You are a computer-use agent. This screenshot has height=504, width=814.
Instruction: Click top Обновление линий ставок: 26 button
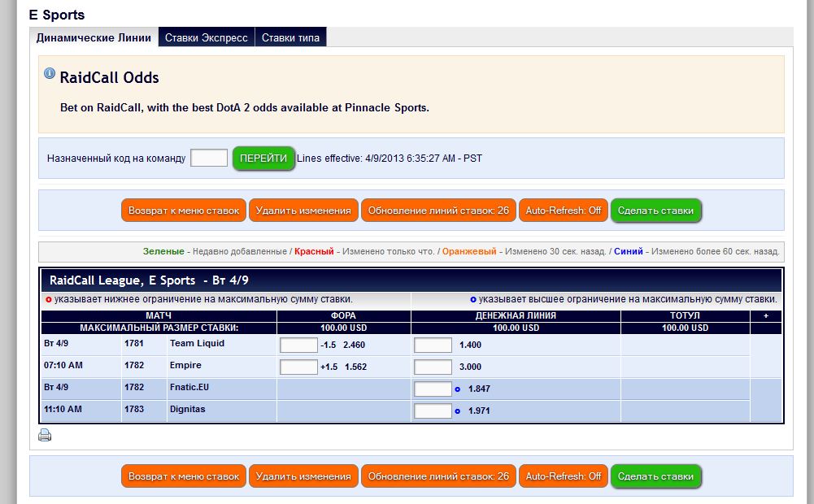(x=438, y=211)
